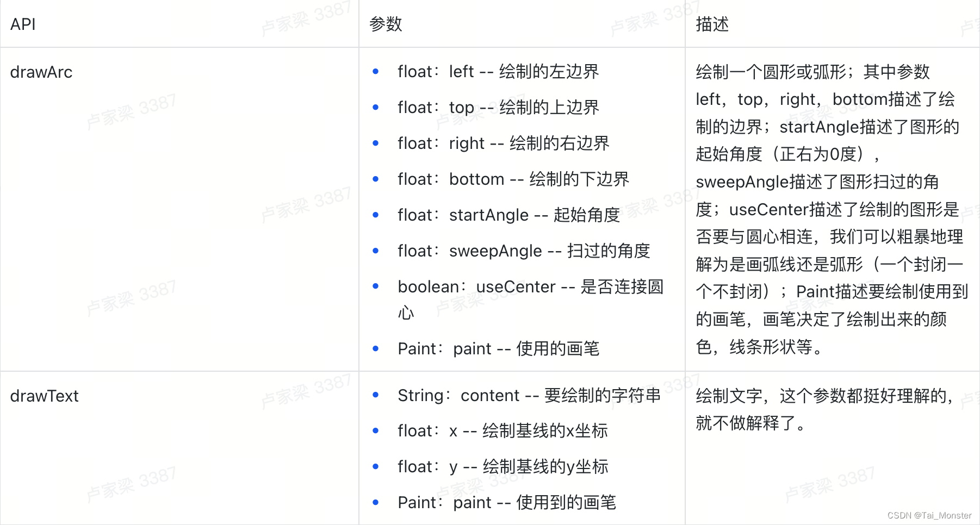Click the CSDN @Tai_Monster credit text
The height and width of the screenshot is (525, 980).
929,515
